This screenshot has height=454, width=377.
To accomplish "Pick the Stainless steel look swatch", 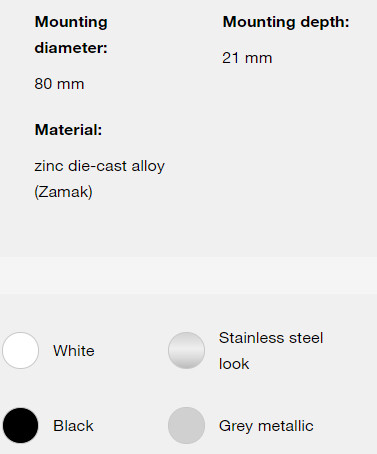I will (x=186, y=350).
